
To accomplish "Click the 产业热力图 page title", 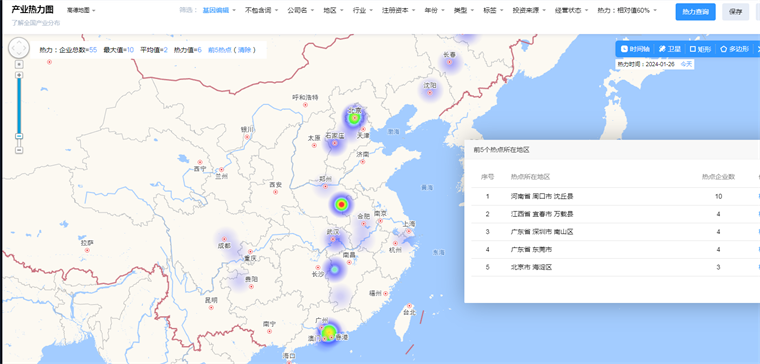I will tap(32, 10).
